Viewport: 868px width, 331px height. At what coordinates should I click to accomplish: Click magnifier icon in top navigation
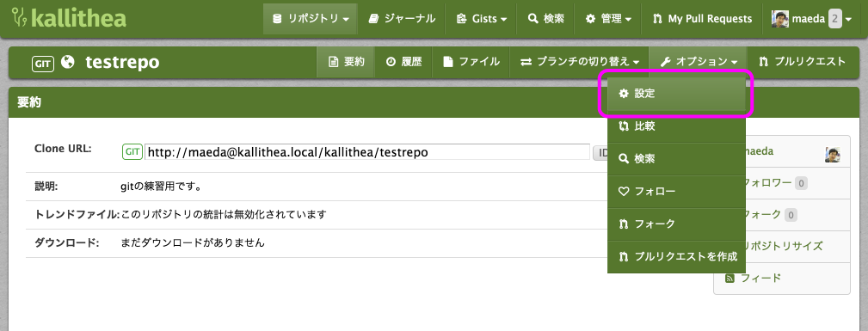533,19
